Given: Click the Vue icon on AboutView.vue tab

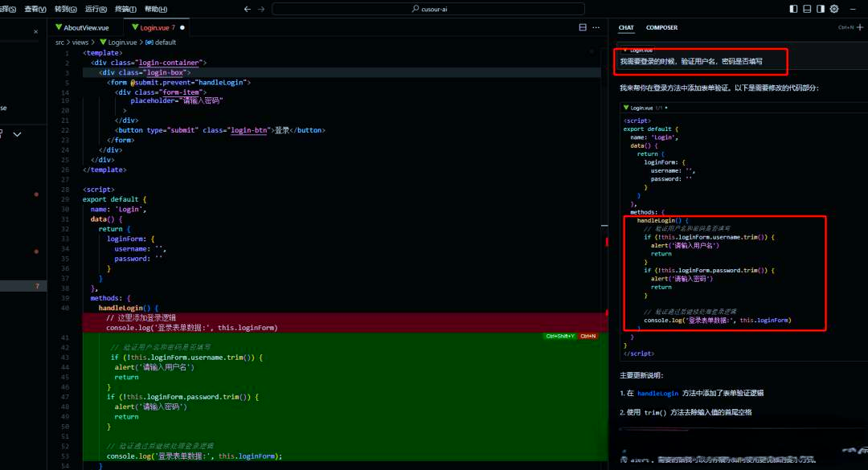Looking at the screenshot, I should 59,27.
